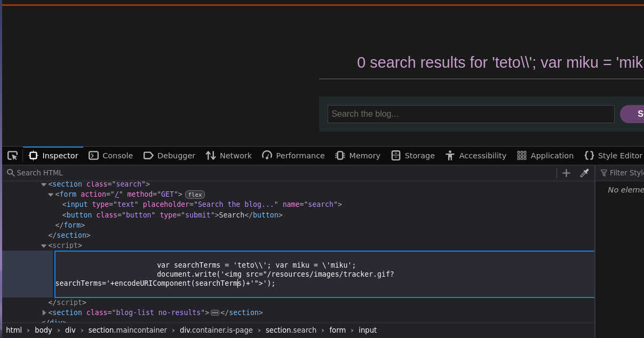The height and width of the screenshot is (338, 644).
Task: Open the Performance tab
Action: coord(293,156)
